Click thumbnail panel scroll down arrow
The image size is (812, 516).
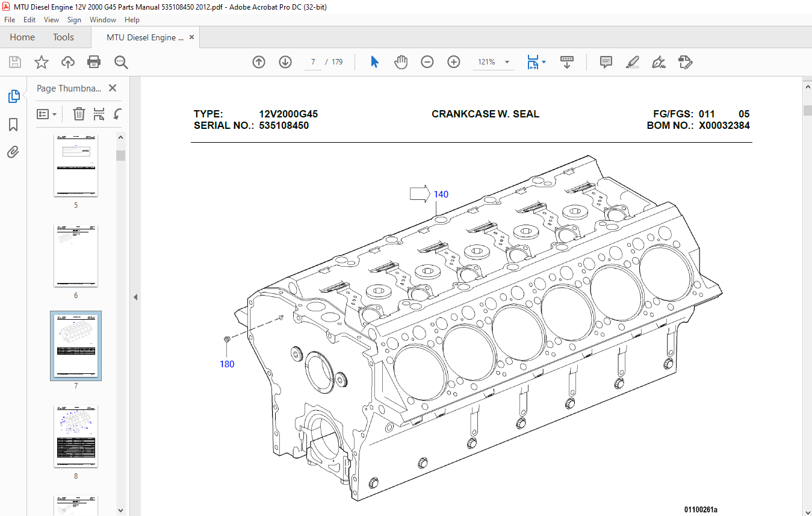(x=121, y=511)
